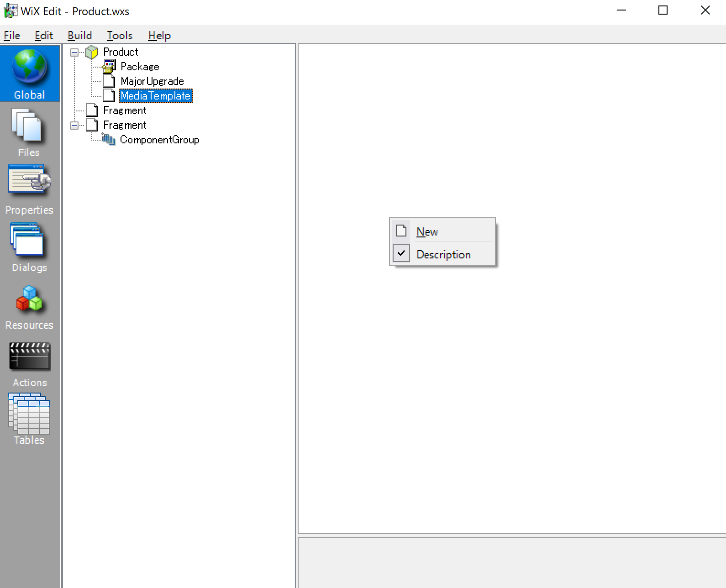The height and width of the screenshot is (588, 726).
Task: Select the ComponentGroup tree item
Action: 159,140
